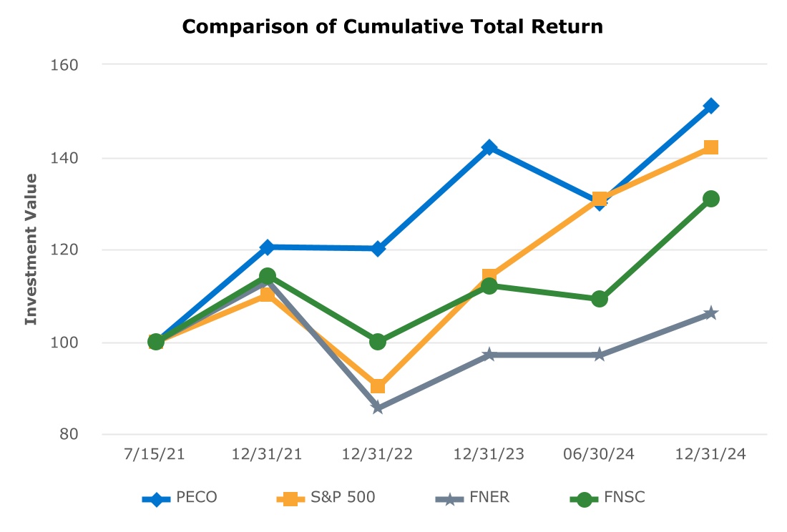The image size is (787, 532).
Task: Select the PECO diamond point at 12/31/24
Action: click(710, 106)
